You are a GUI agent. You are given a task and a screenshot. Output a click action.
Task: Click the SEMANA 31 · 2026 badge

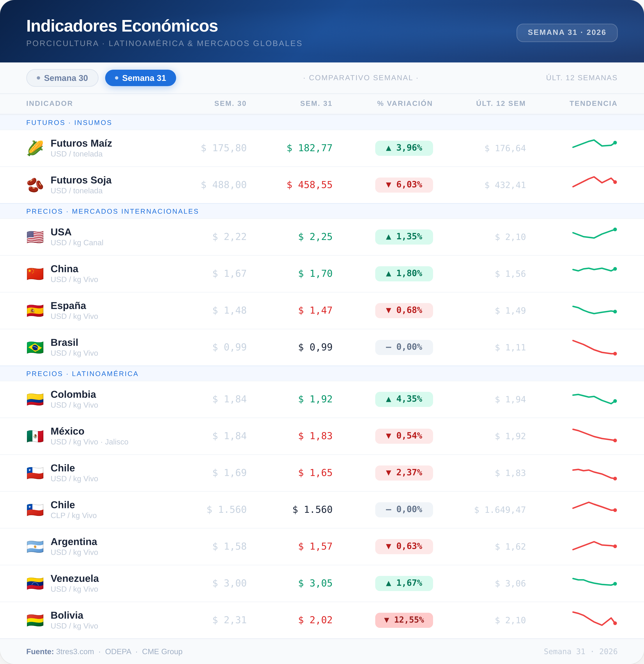[x=567, y=32]
